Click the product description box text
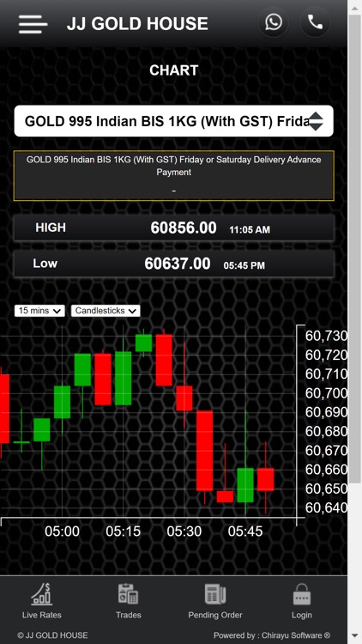Image resolution: width=362 pixels, height=644 pixels. tap(173, 166)
